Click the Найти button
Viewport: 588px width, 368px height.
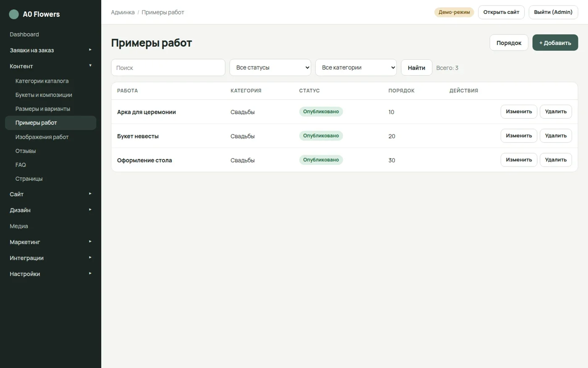[x=417, y=68]
